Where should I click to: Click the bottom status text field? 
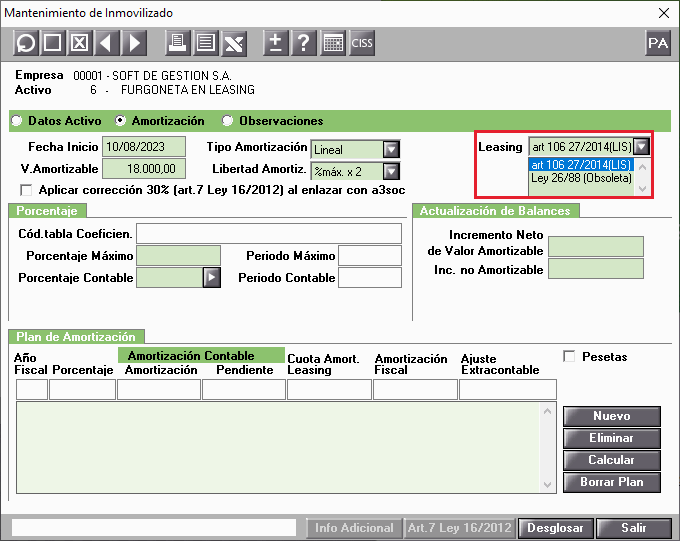tap(154, 528)
